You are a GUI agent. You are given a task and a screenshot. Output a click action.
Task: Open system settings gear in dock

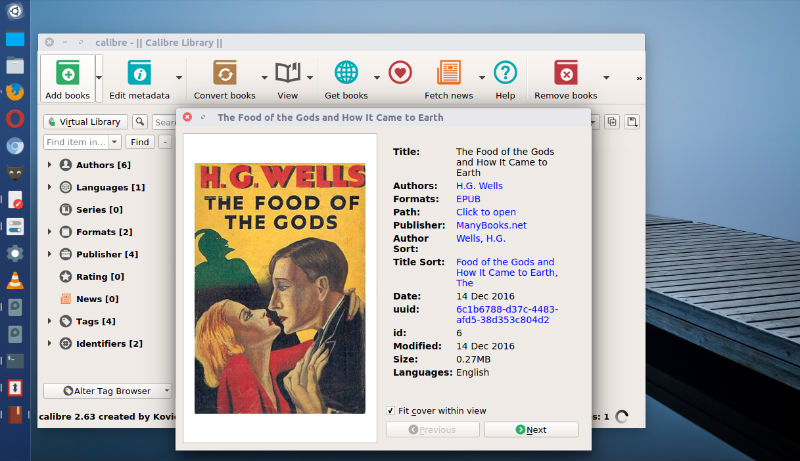pos(15,253)
